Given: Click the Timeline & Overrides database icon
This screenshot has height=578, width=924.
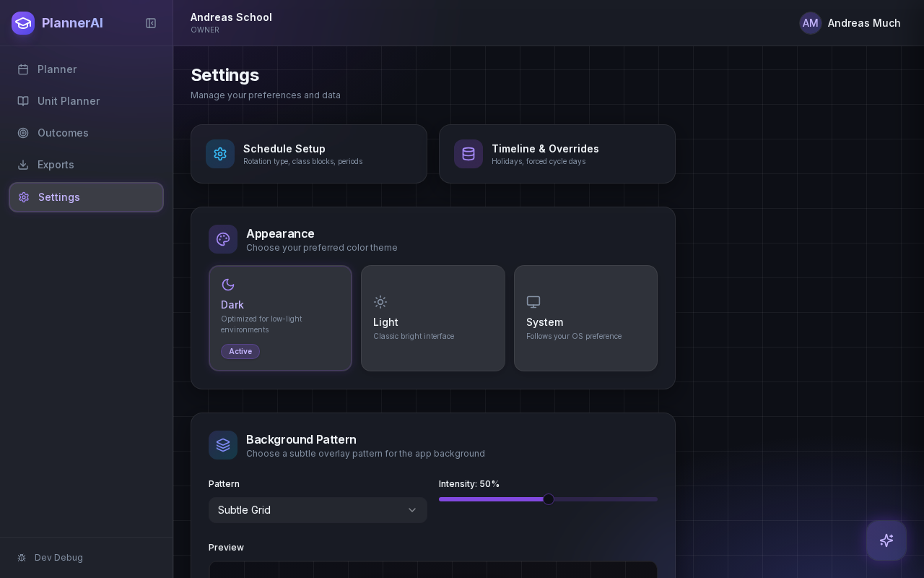Looking at the screenshot, I should tap(468, 154).
